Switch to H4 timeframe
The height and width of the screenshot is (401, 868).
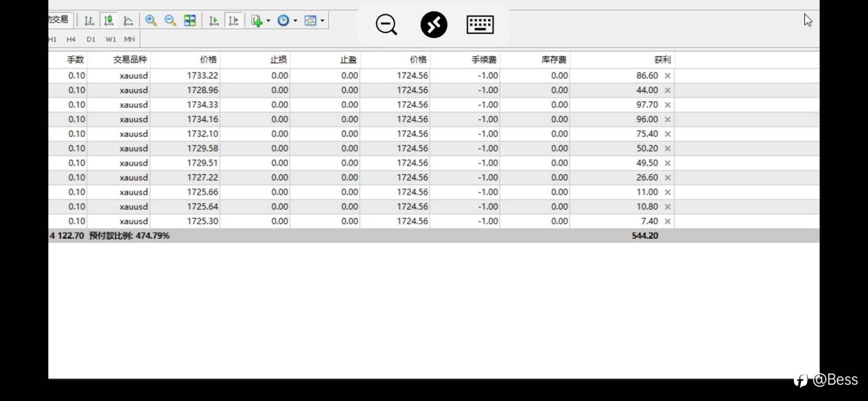tap(71, 39)
